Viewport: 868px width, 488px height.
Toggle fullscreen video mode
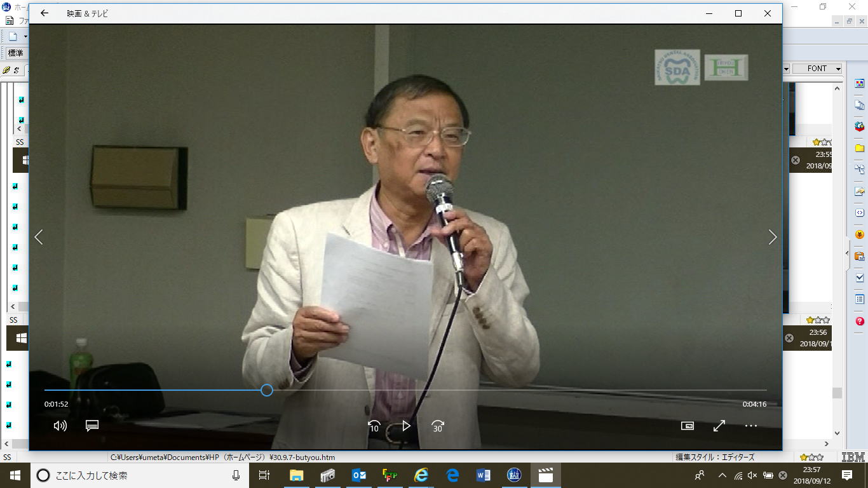click(719, 426)
